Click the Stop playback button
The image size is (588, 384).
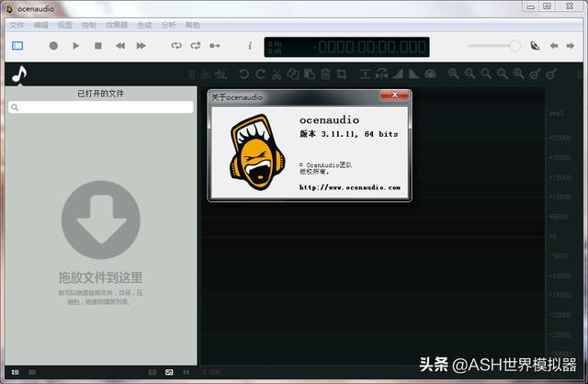[97, 45]
